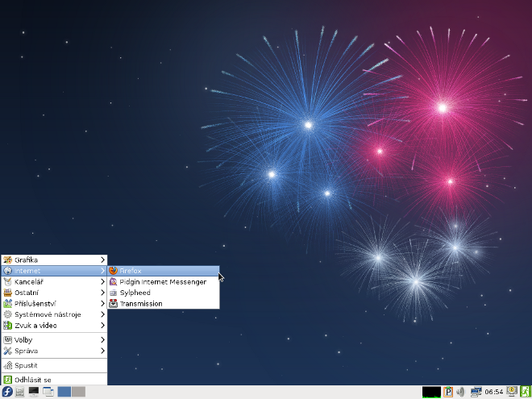Open the Volby preferences submenu
Image resolution: width=532 pixels, height=399 pixels.
tap(23, 340)
